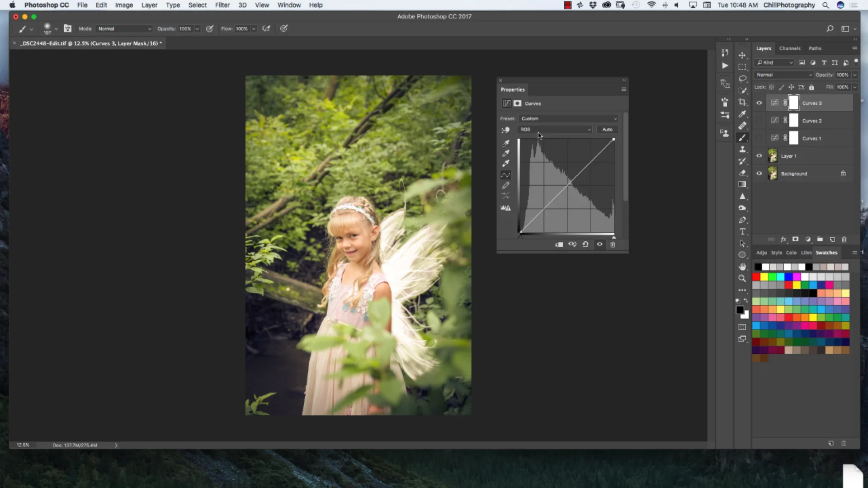Select the Lasso tool
Image resolution: width=868 pixels, height=488 pixels.
pos(743,79)
